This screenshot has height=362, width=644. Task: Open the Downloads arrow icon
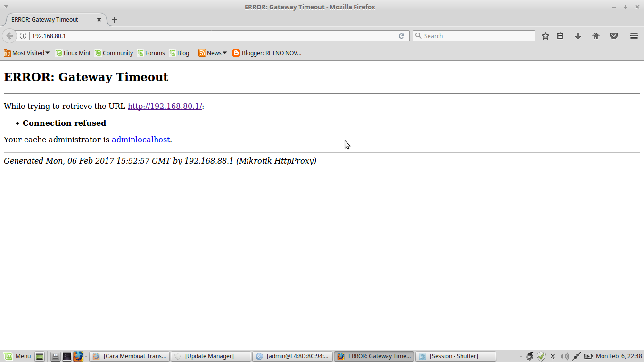pyautogui.click(x=578, y=36)
